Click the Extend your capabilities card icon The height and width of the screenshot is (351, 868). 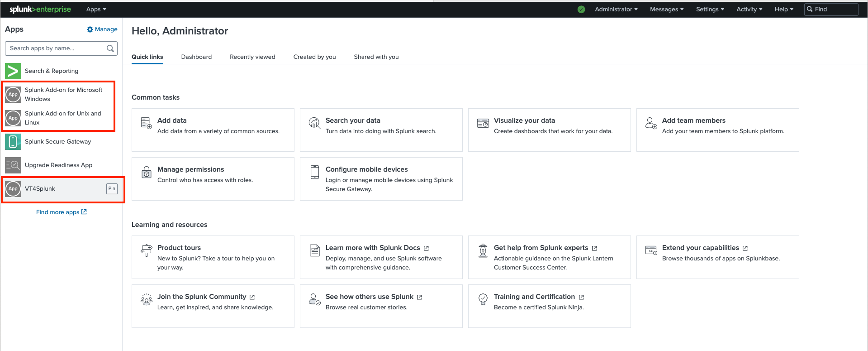(x=651, y=250)
